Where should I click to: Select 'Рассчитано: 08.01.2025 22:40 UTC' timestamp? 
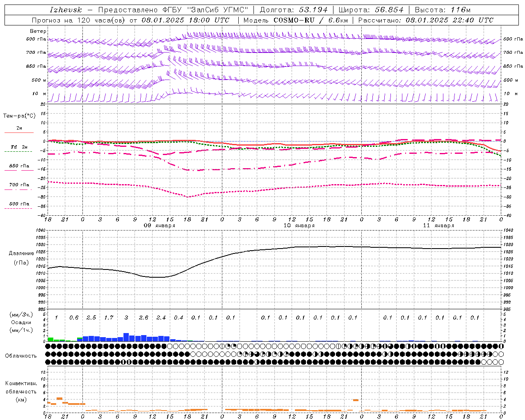click(426, 20)
